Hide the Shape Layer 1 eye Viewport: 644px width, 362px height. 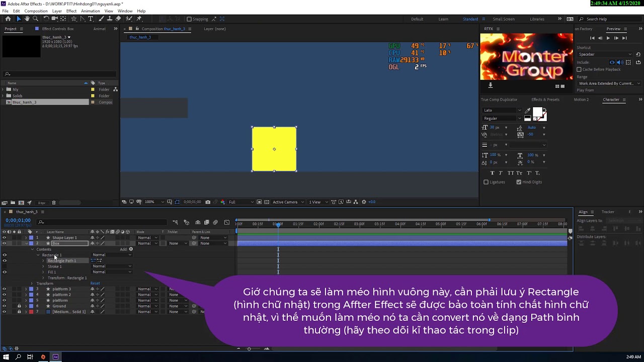pos(5,238)
